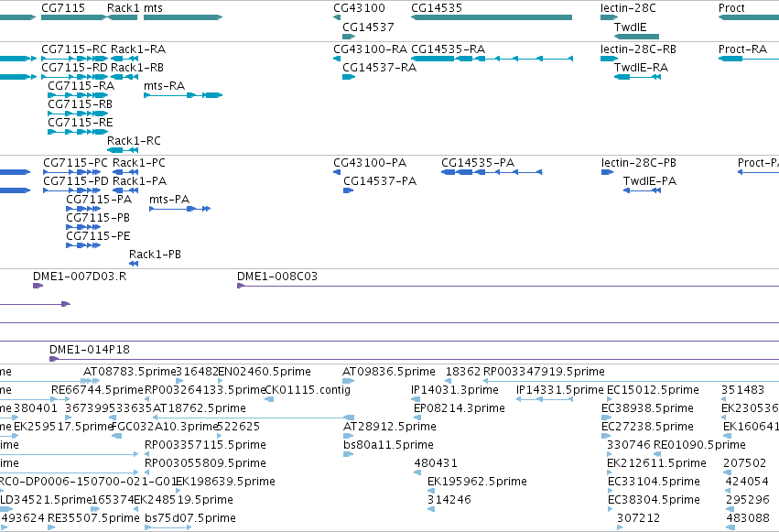779x532 pixels.
Task: Click clone DME1-008C03
Action: pos(277,277)
